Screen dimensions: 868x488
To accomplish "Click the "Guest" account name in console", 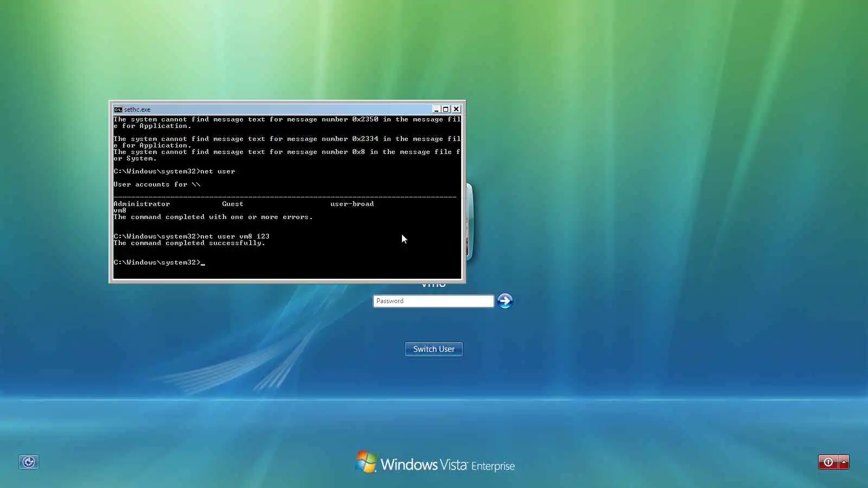I will (233, 204).
